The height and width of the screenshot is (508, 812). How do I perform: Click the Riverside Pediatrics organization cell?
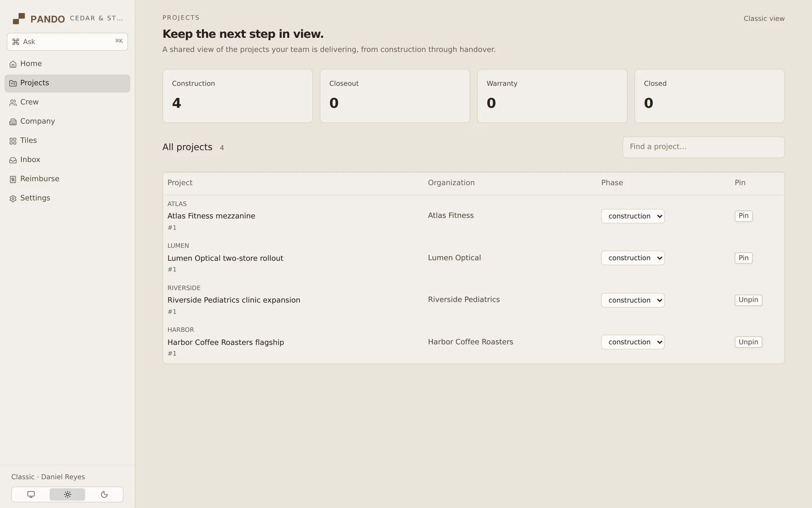point(464,300)
